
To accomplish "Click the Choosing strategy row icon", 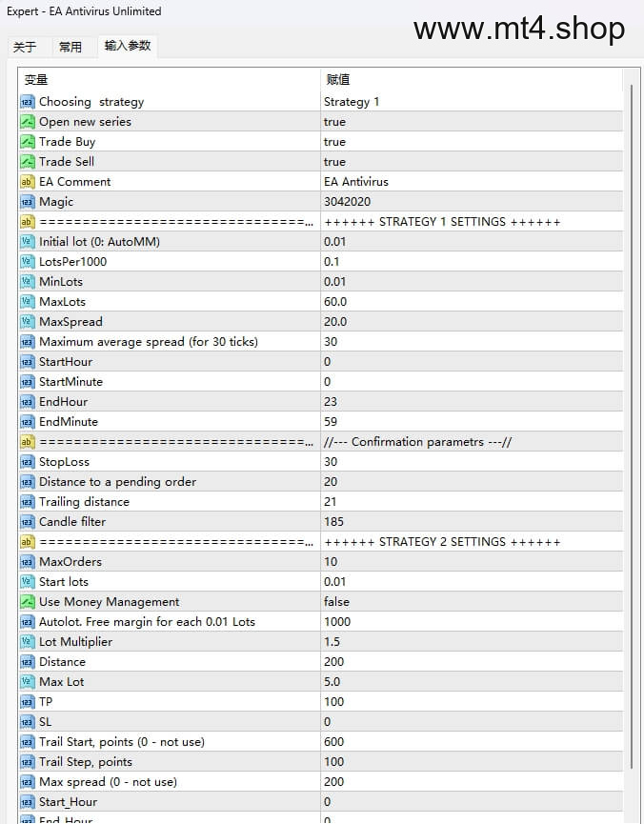I will coord(28,102).
